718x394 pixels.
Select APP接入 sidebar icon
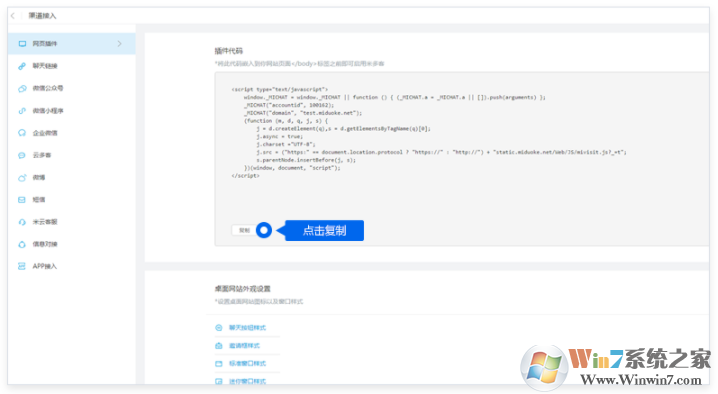tap(22, 266)
